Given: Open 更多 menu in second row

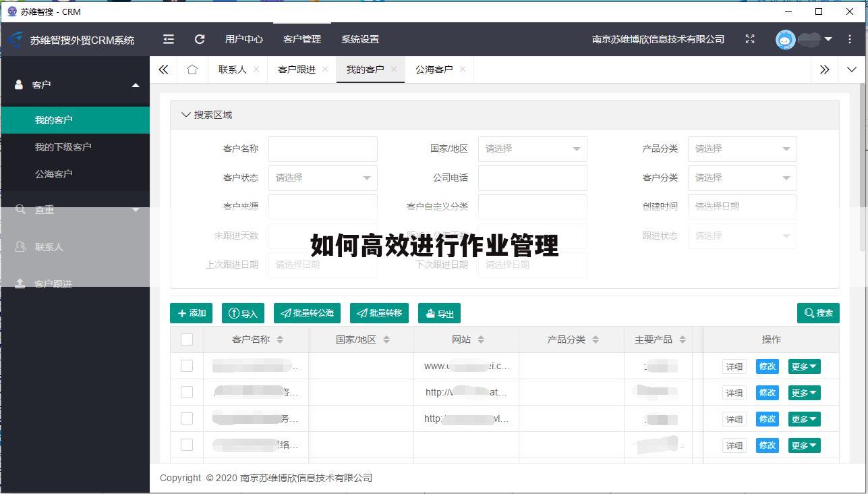Looking at the screenshot, I should 804,393.
